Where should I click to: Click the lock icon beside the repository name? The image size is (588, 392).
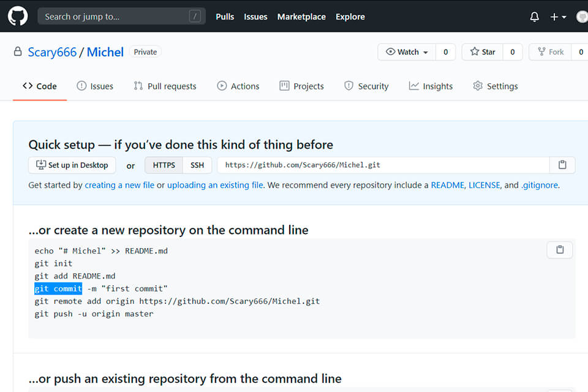tap(17, 52)
